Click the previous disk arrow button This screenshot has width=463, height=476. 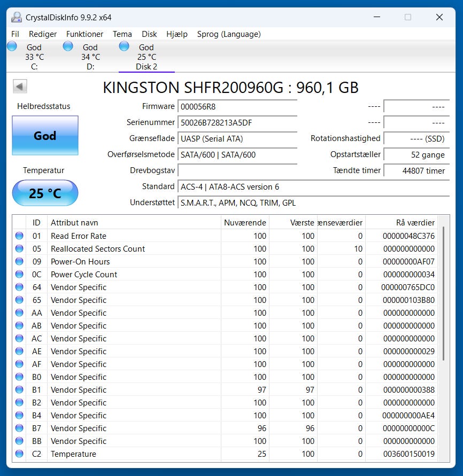(20, 87)
